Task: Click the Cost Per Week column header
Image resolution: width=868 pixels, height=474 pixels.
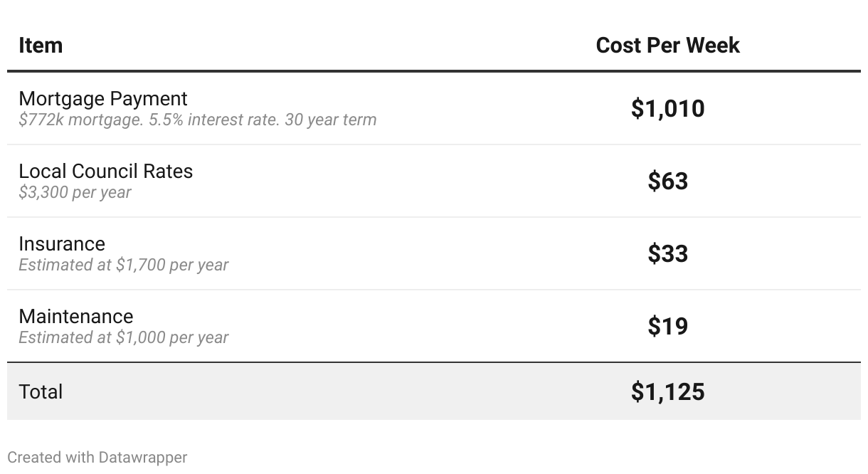Action: click(x=667, y=46)
